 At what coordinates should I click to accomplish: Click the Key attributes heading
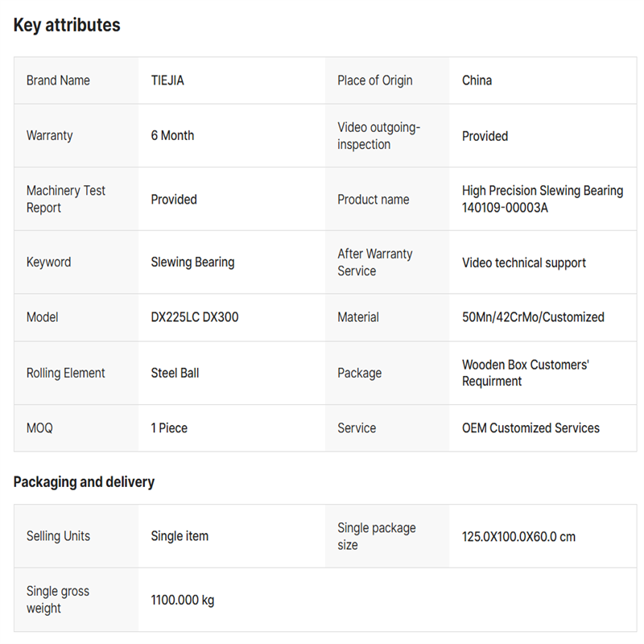pos(67,26)
